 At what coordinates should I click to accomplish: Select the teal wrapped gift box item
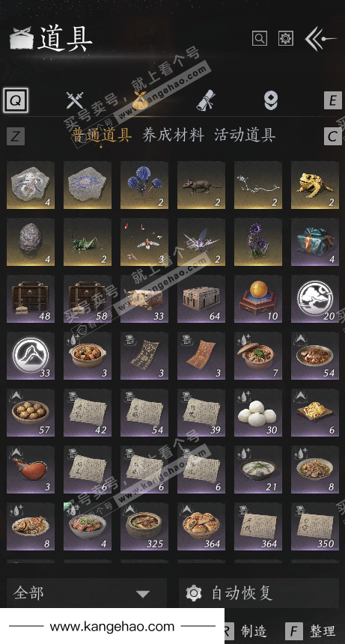click(x=315, y=242)
